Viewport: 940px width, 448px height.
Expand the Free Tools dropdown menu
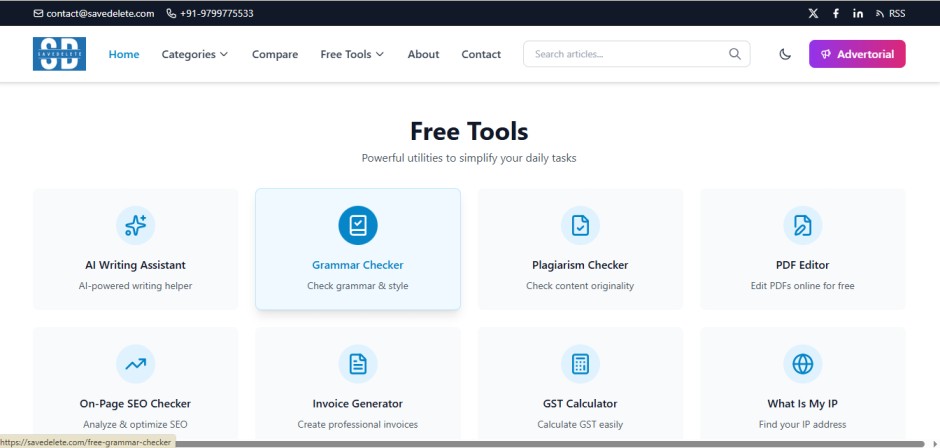coord(352,54)
